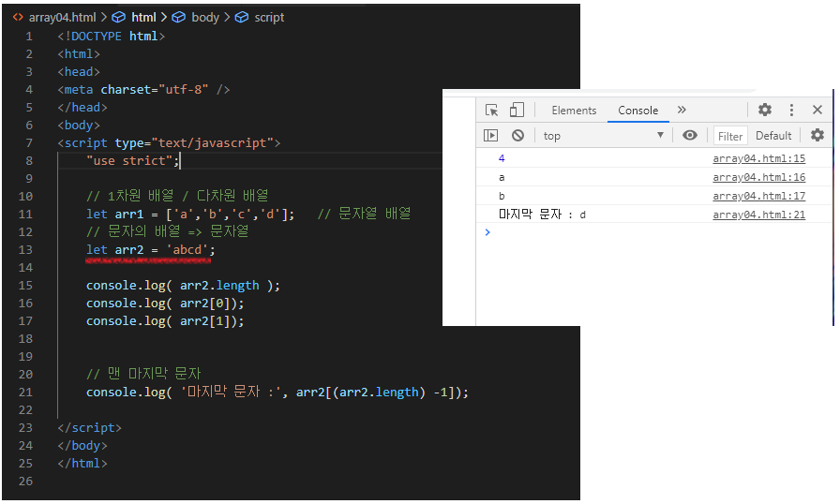Expand the more tabs chevron

point(682,110)
